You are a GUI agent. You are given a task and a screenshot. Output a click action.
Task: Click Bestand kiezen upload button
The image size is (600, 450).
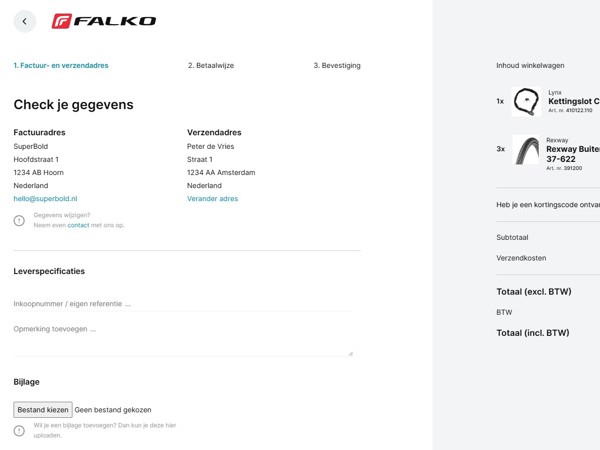pos(43,410)
